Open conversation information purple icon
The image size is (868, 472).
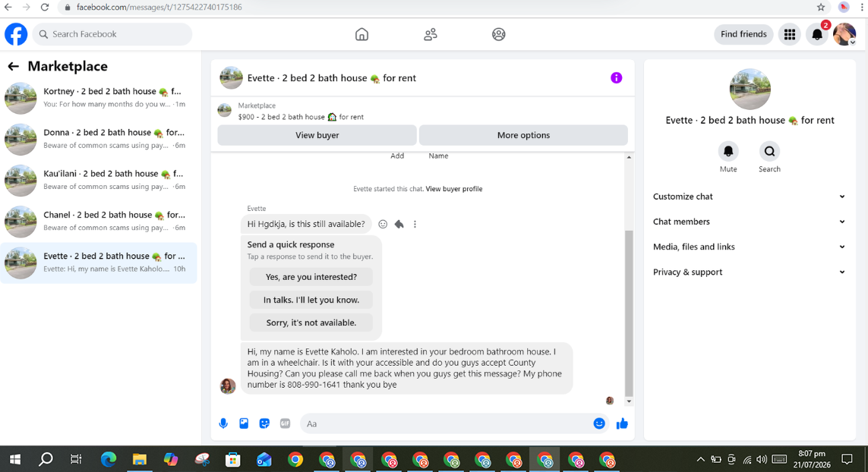616,78
